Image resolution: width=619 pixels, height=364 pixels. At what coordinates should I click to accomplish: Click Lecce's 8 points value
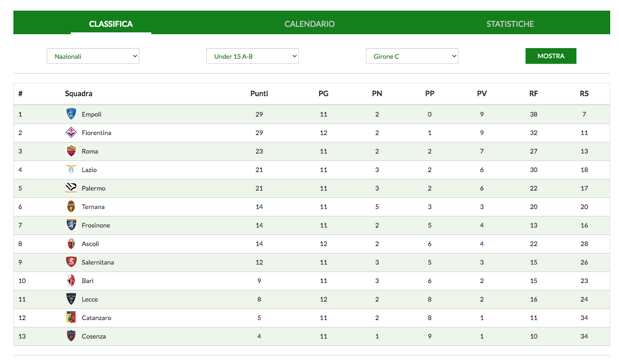coord(259,299)
